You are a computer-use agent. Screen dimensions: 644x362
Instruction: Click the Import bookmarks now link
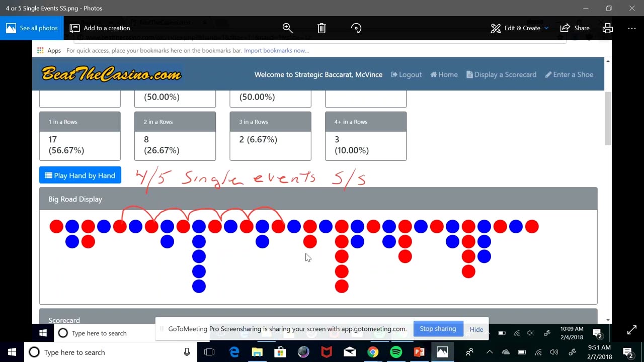point(276,50)
